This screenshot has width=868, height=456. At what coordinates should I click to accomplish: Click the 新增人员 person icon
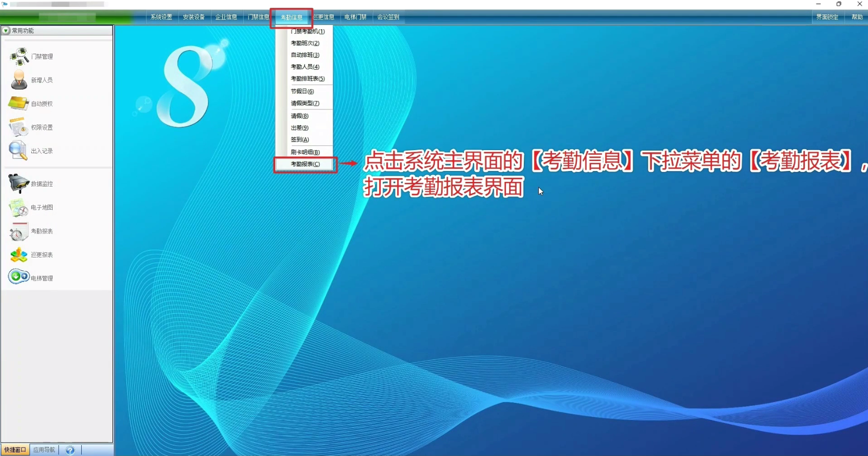click(x=19, y=80)
